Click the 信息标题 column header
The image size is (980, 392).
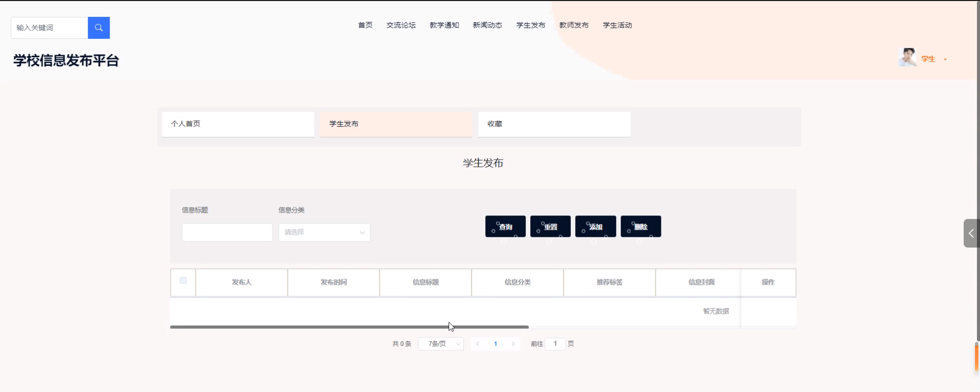[426, 282]
